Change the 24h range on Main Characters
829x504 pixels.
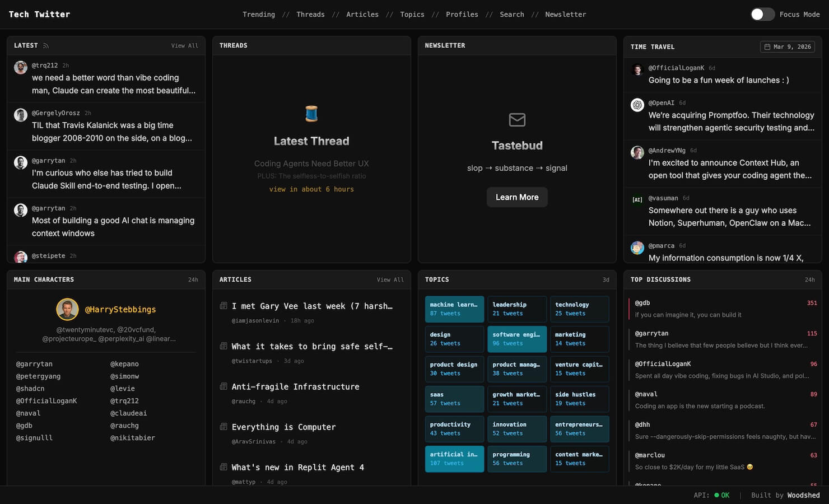click(193, 279)
